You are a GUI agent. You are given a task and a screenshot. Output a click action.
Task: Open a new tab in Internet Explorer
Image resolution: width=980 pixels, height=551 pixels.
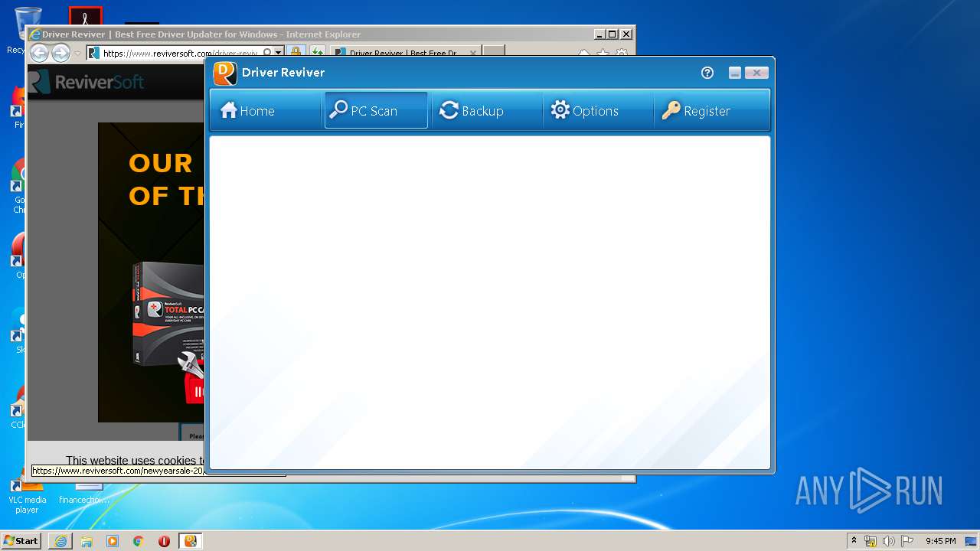point(494,52)
